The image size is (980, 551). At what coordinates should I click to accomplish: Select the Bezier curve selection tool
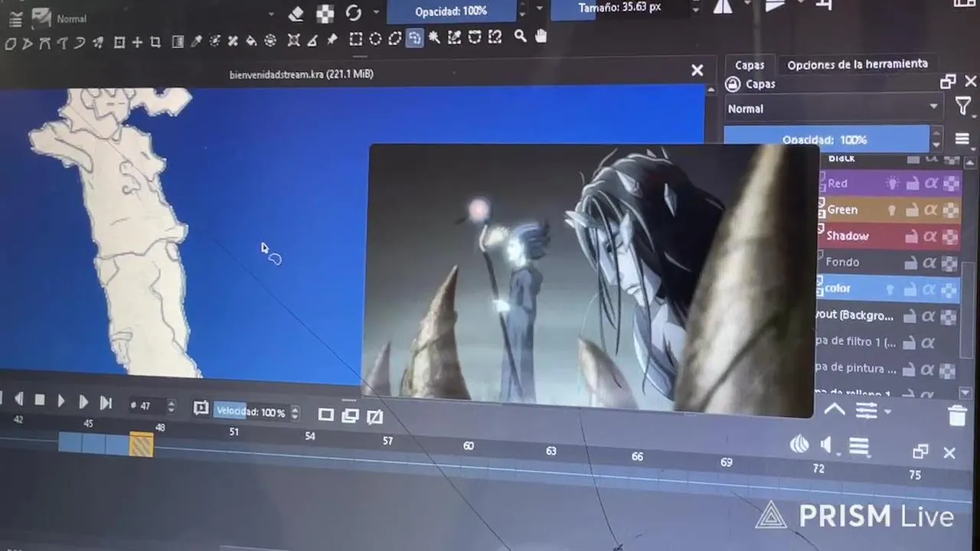(474, 37)
